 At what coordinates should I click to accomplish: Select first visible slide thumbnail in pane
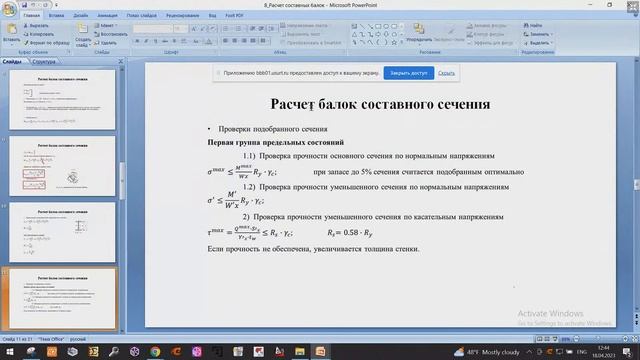click(62, 100)
